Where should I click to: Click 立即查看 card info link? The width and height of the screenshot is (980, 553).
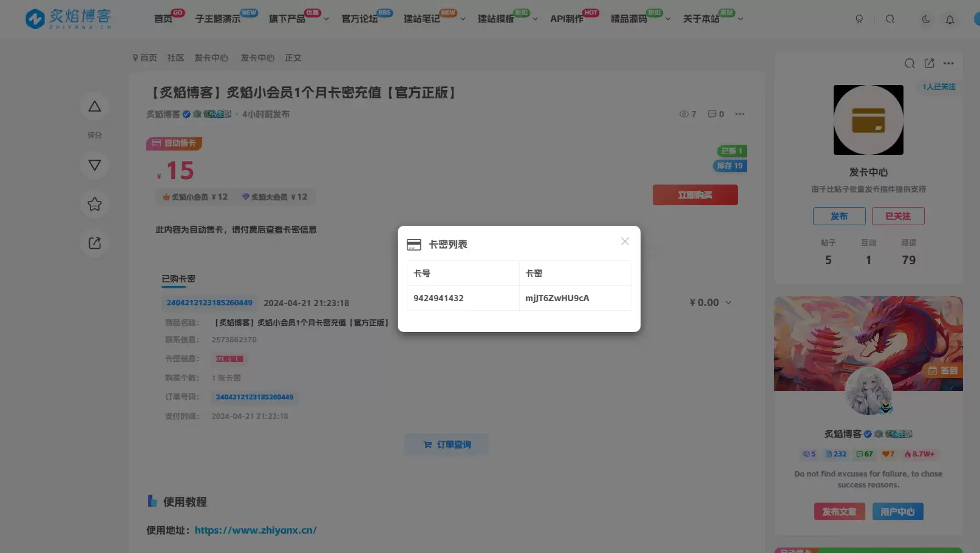(x=230, y=359)
